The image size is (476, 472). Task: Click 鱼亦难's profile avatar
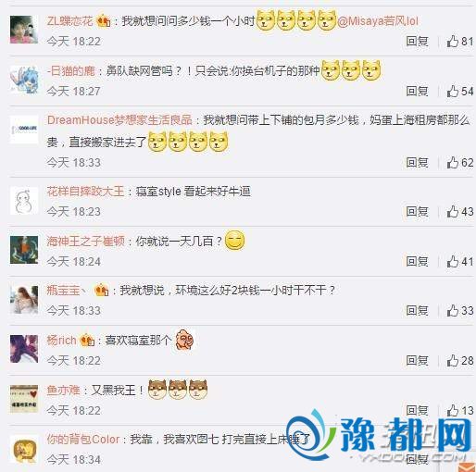tap(24, 399)
